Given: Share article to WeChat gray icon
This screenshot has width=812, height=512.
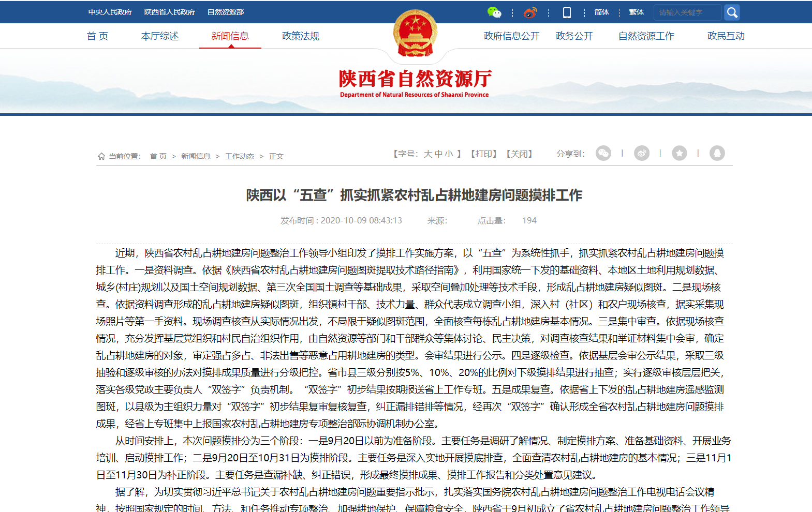Looking at the screenshot, I should tap(603, 153).
